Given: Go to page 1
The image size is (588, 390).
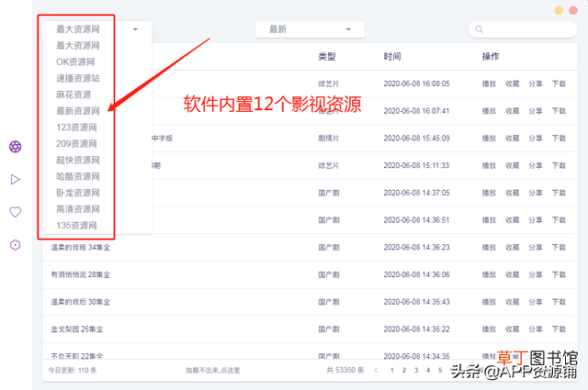Looking at the screenshot, I should click(x=392, y=370).
